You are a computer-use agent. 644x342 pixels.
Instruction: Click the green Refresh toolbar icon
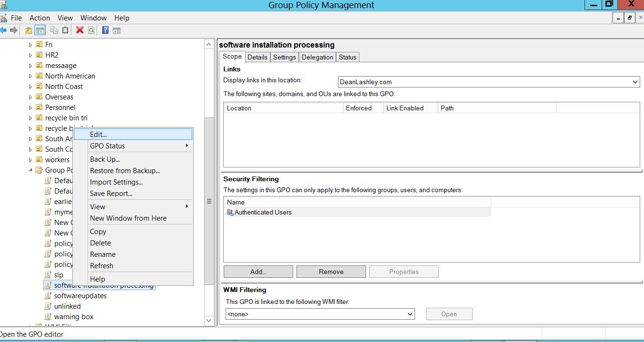(x=91, y=30)
